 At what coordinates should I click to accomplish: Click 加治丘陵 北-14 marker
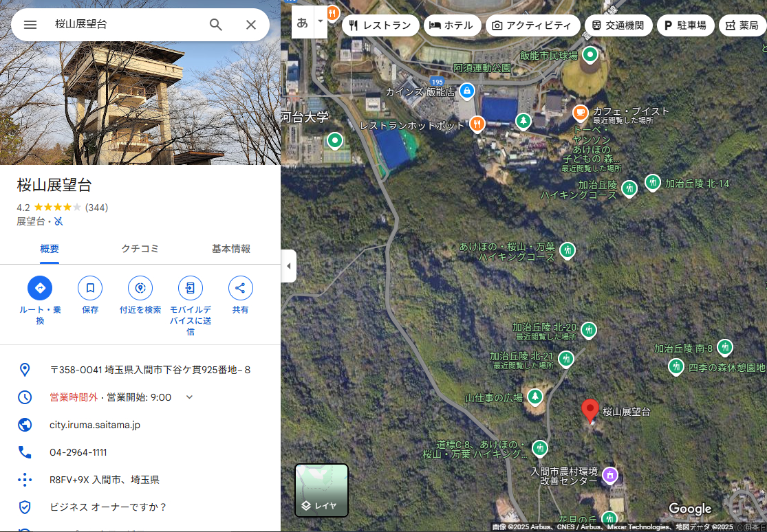click(x=653, y=182)
